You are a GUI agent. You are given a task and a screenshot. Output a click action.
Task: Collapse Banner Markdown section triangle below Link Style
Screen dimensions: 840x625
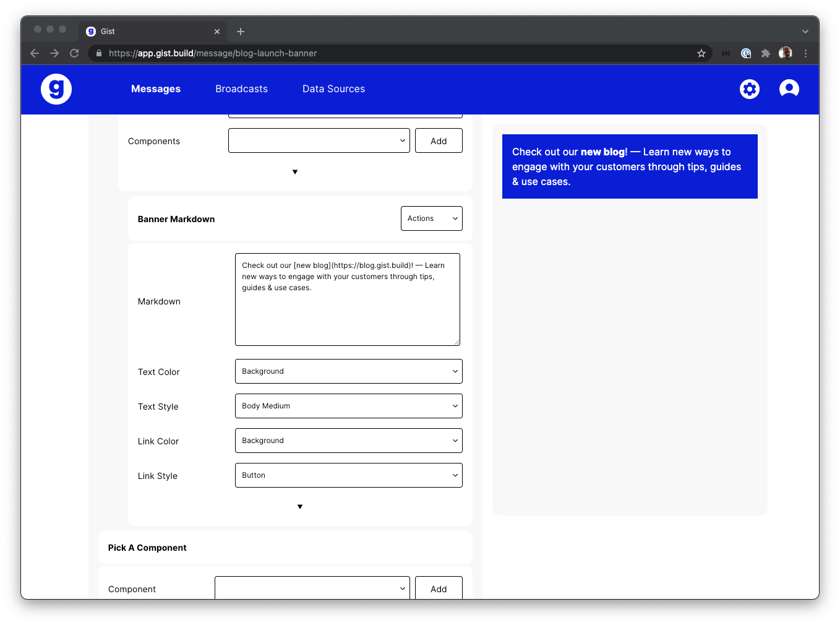pyautogui.click(x=300, y=507)
